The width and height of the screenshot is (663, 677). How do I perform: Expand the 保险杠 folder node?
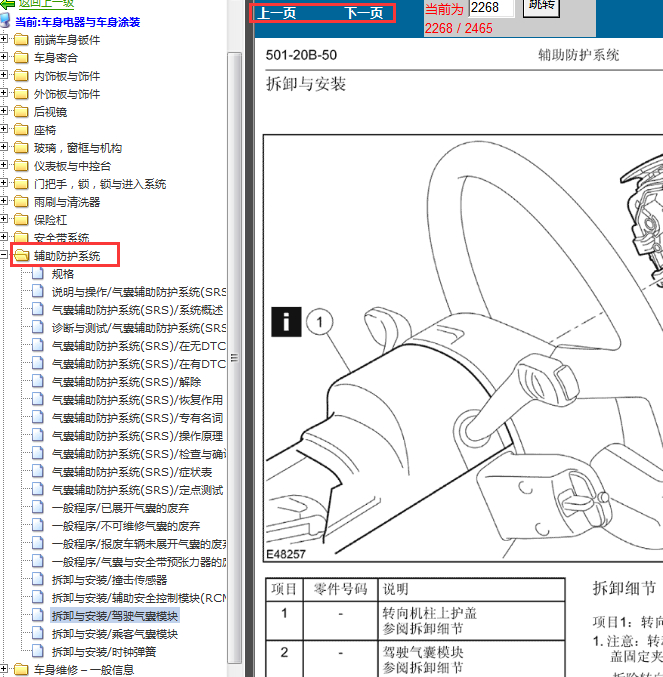[x=3, y=219]
